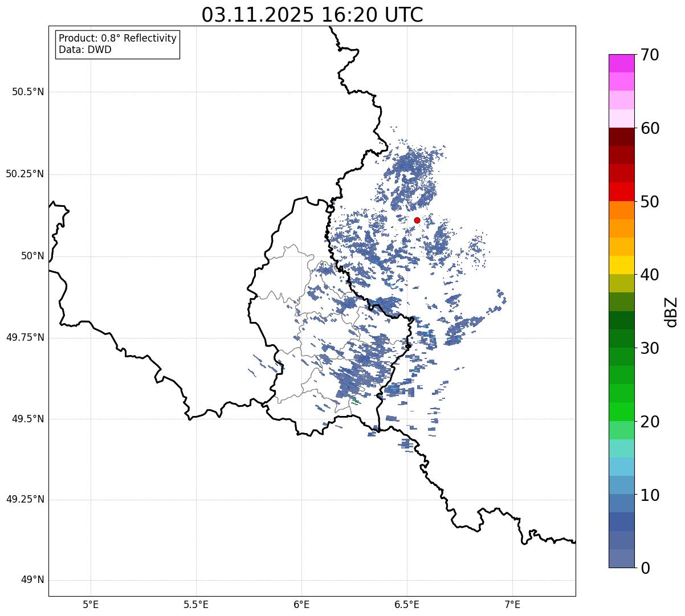
Task: Pick the slate blue bottom swatch at 0 dBZ
Action: (x=621, y=558)
